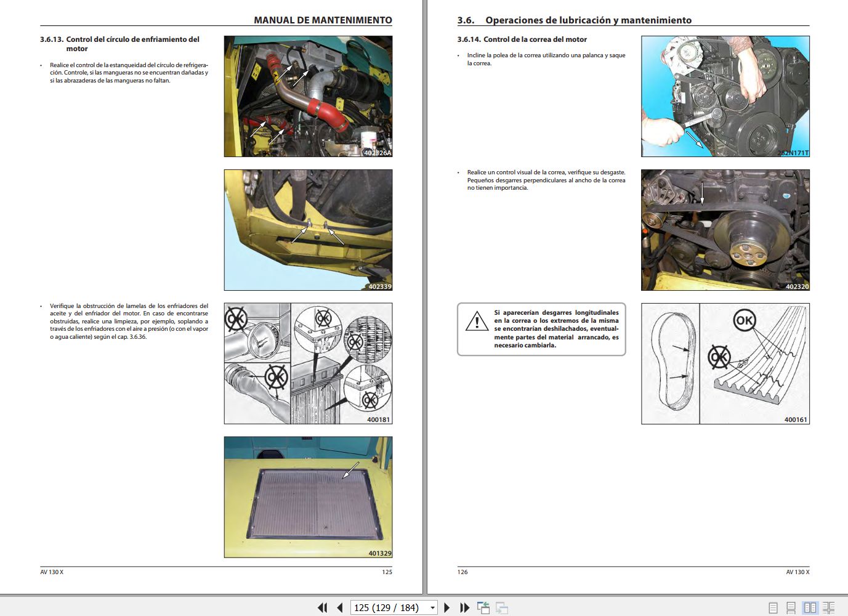Go back to previous view with green arrow icon
The height and width of the screenshot is (616, 848).
tap(483, 608)
